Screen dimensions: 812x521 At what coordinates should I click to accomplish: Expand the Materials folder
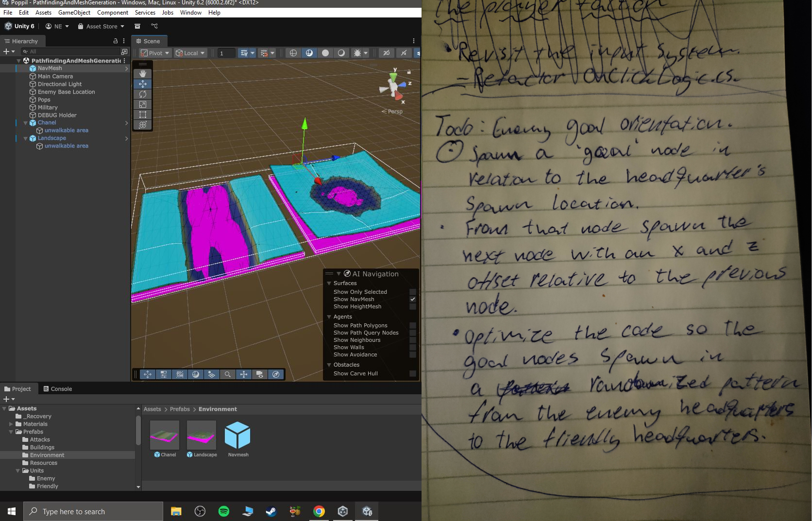click(x=11, y=424)
